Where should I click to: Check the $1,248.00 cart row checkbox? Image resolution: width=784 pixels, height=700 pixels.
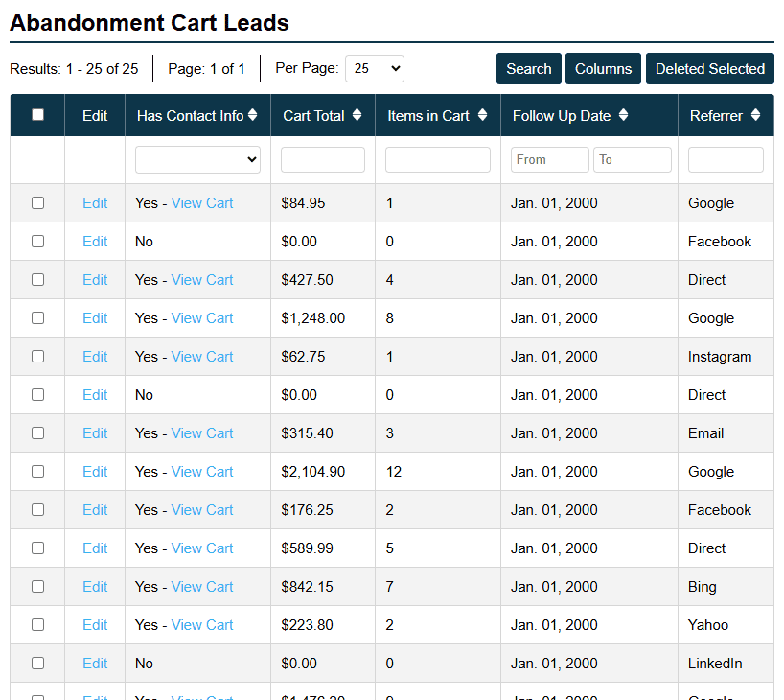click(x=37, y=317)
